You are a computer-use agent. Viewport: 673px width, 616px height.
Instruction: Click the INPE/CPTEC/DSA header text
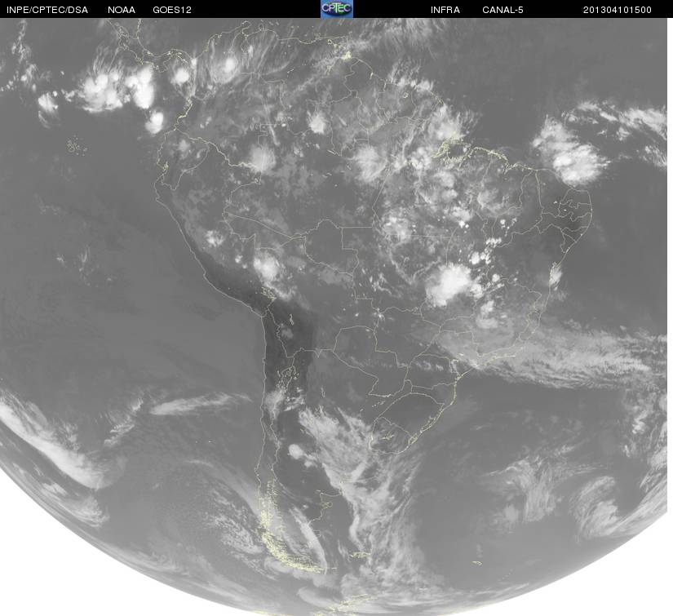pos(47,10)
